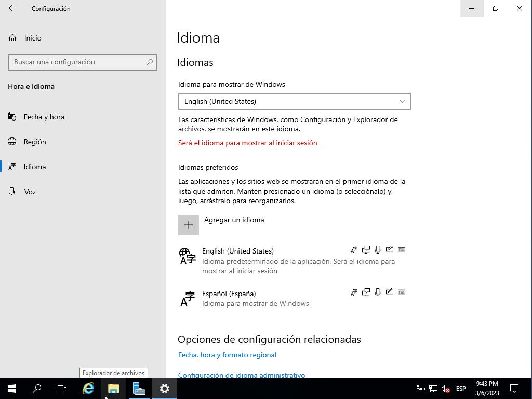Open Inicio home page

(x=33, y=38)
